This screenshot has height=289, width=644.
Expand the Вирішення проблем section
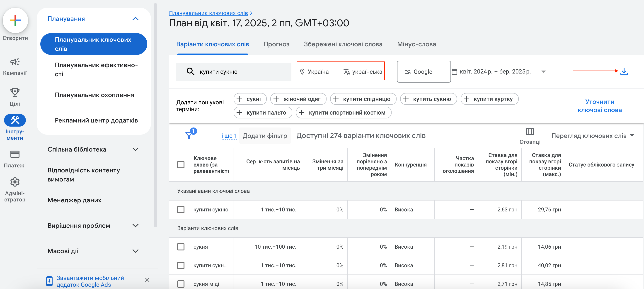tap(135, 225)
